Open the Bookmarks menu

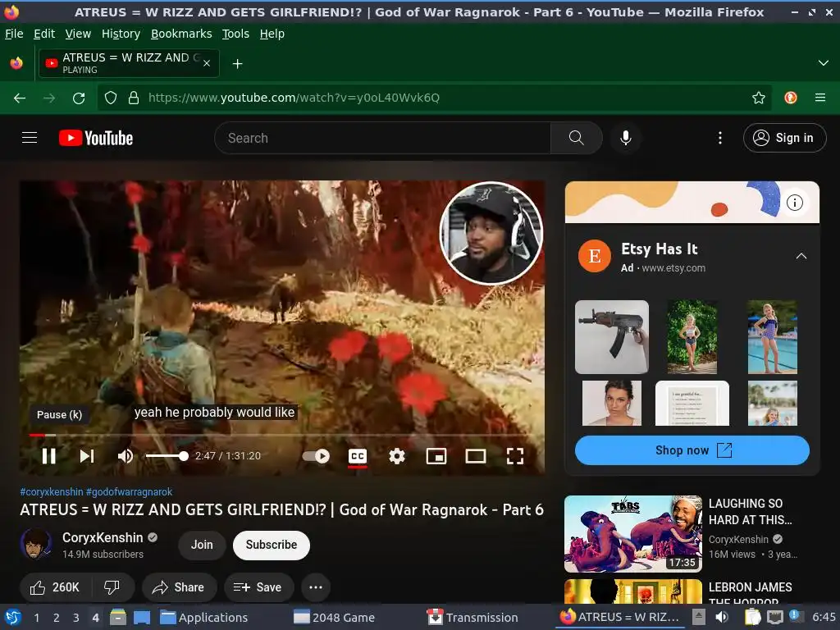point(181,34)
